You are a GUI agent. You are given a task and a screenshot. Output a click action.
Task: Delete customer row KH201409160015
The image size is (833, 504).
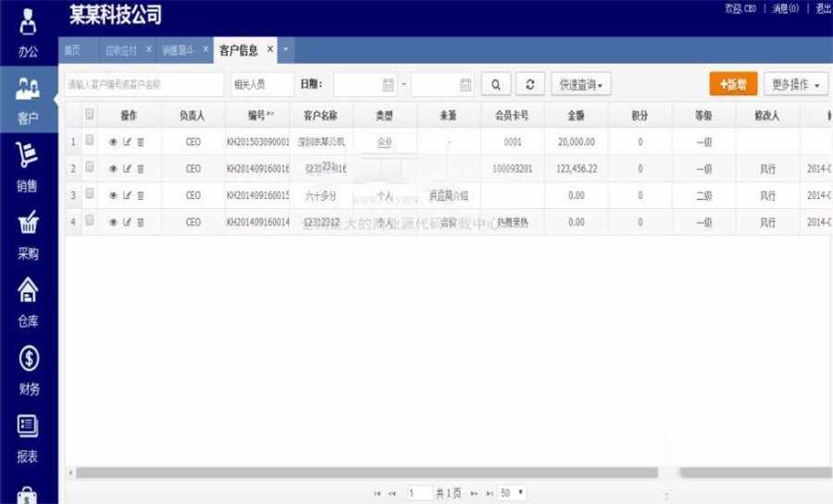141,195
